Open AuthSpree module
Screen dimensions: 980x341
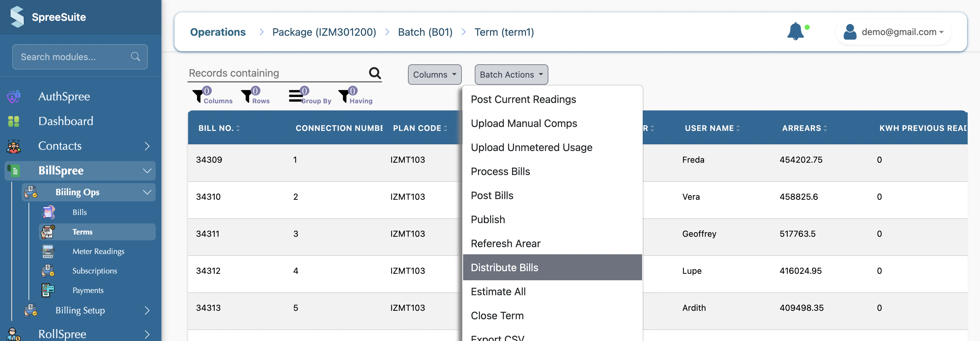tap(64, 96)
